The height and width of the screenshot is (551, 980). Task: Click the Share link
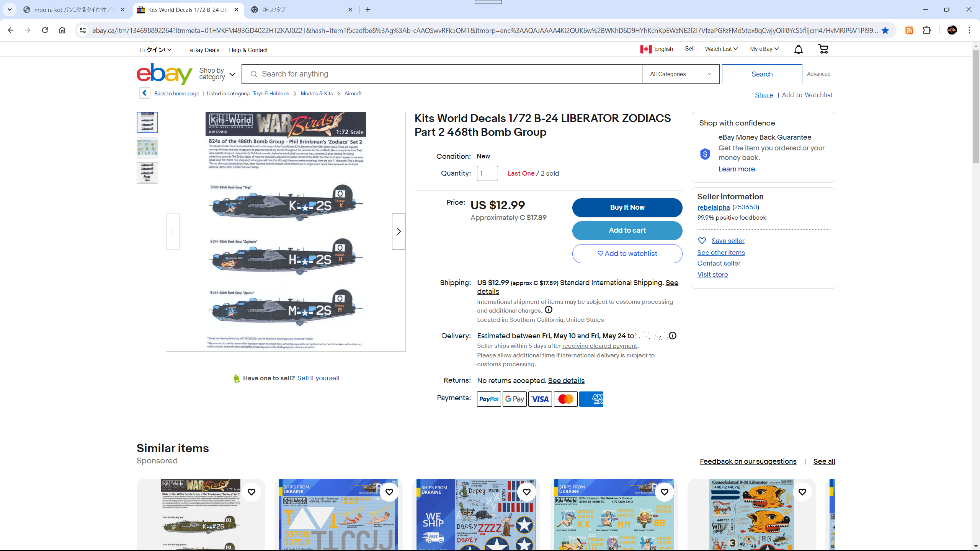(x=764, y=95)
